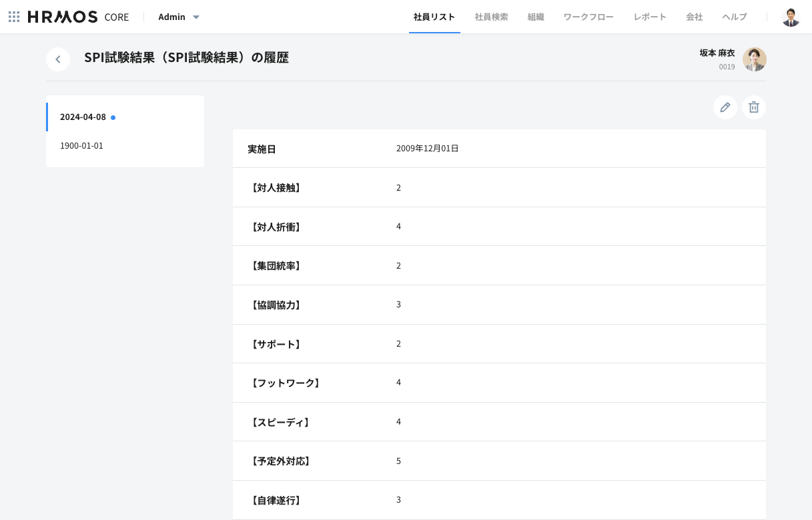Click the employee name 坂本 麻衣
This screenshot has width=812, height=520.
717,53
